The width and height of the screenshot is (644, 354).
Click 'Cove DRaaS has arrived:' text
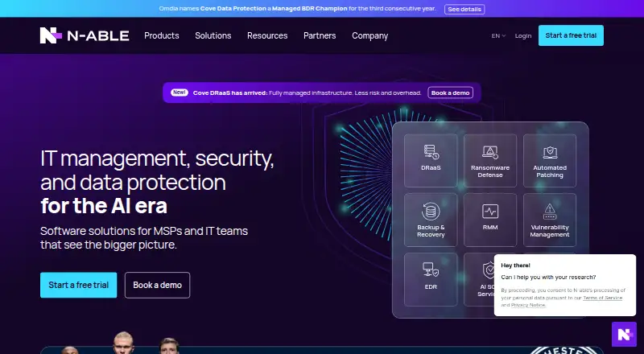[230, 93]
